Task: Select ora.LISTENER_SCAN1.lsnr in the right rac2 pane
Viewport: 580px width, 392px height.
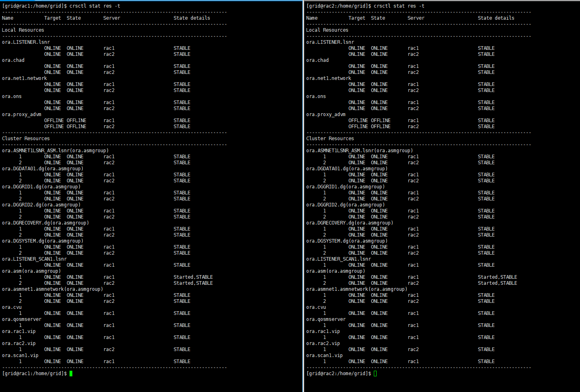Action: click(338, 259)
